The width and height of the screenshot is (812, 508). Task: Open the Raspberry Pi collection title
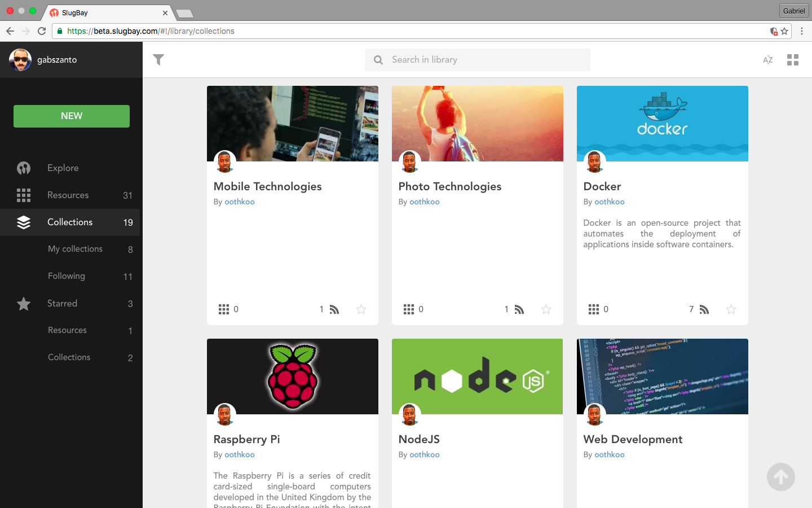(247, 439)
